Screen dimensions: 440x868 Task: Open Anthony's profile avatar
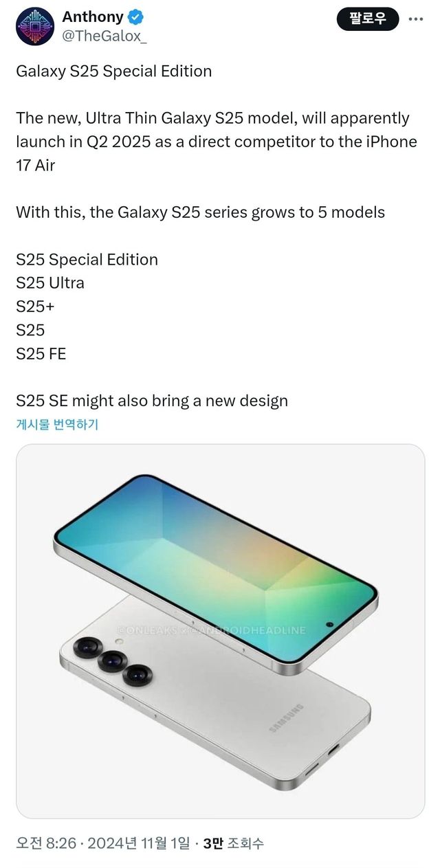tap(34, 27)
